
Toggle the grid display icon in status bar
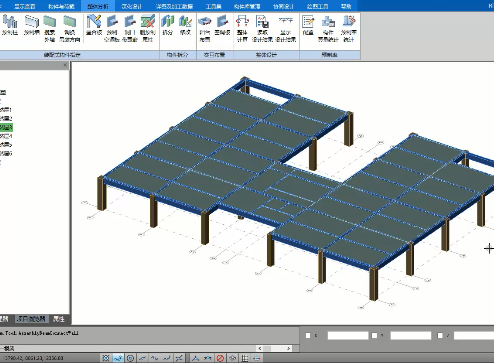pyautogui.click(x=245, y=358)
